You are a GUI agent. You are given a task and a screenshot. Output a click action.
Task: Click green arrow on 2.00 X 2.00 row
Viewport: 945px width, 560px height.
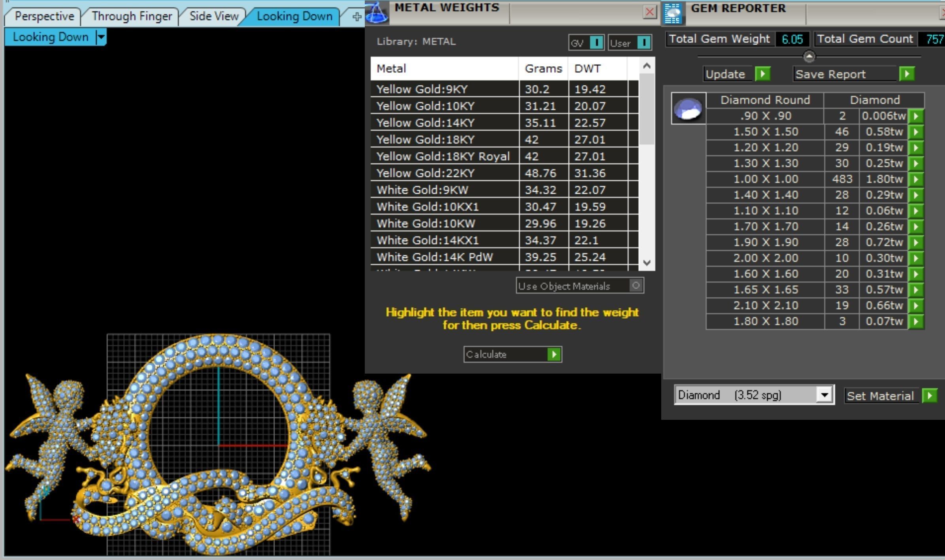click(916, 258)
